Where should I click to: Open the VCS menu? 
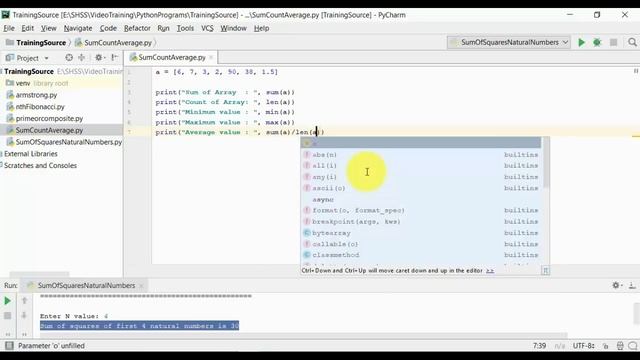(207, 28)
